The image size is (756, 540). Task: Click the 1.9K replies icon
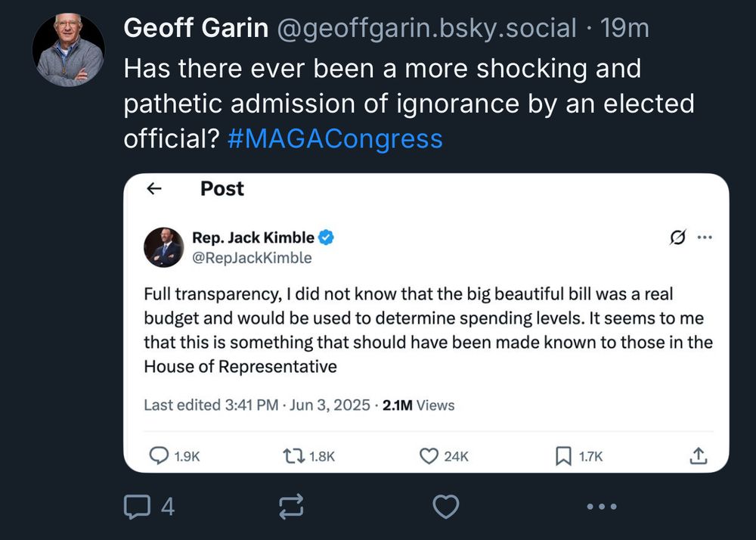tap(159, 455)
